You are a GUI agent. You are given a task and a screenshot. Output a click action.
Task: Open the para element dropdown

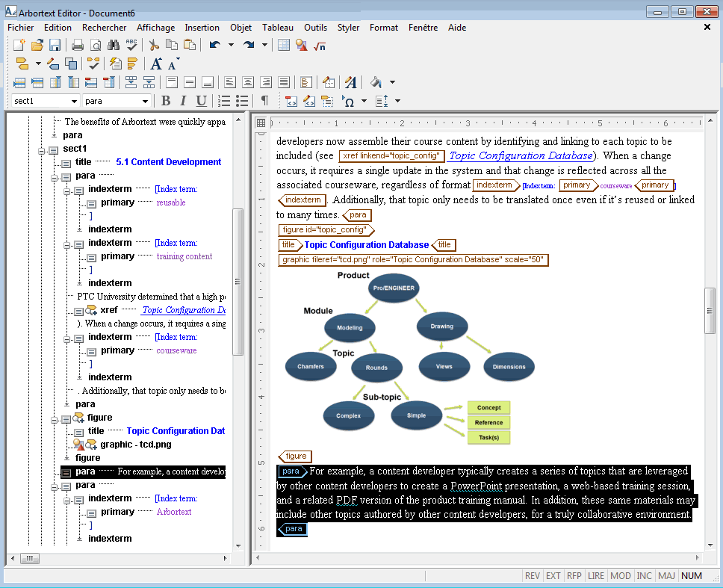click(x=145, y=101)
